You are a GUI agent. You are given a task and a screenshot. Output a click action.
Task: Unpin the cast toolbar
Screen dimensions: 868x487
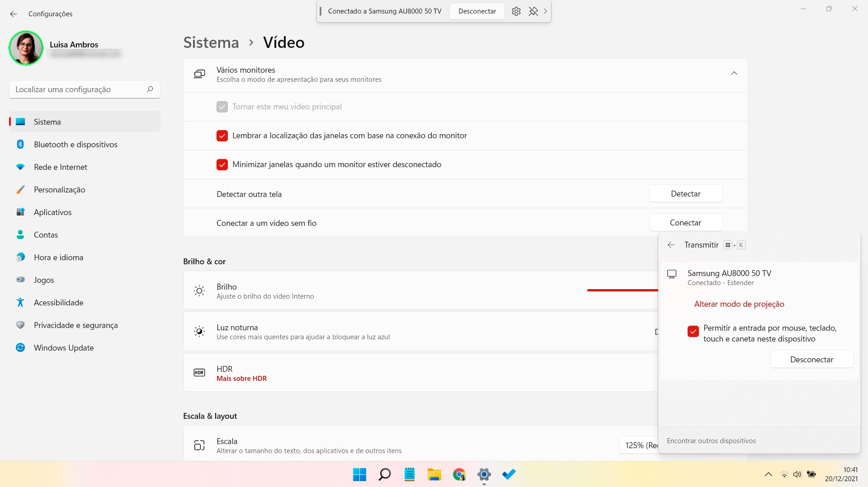click(533, 11)
